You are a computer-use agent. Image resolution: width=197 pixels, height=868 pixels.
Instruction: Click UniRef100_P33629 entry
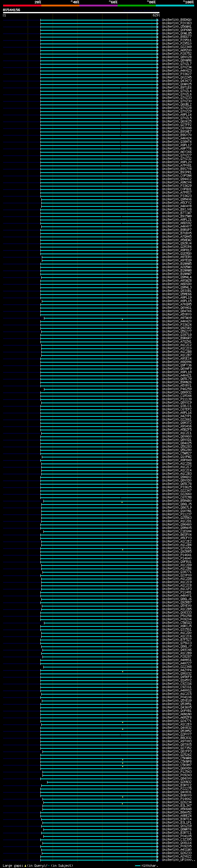pos(176,186)
